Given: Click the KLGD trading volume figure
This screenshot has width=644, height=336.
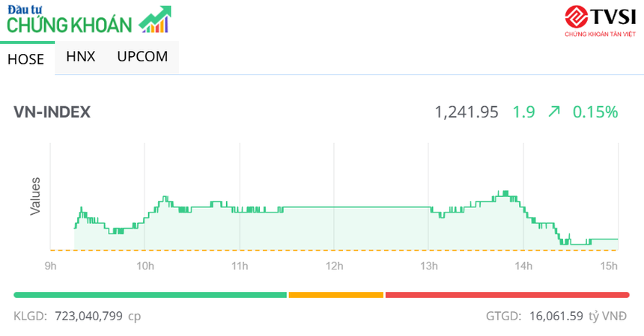Looking at the screenshot, I should 98,316.
